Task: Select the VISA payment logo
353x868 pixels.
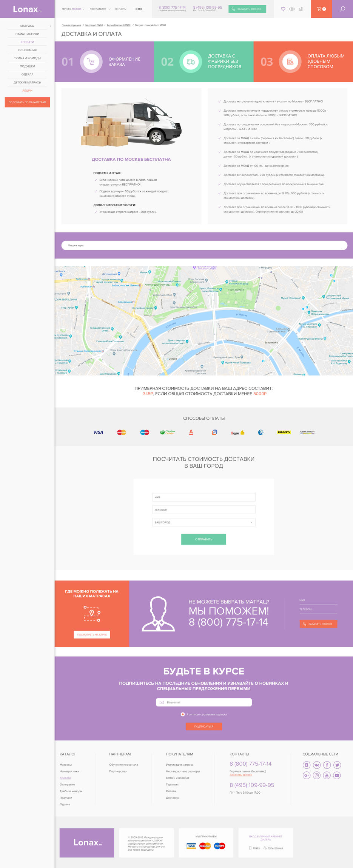Action: coord(98,432)
